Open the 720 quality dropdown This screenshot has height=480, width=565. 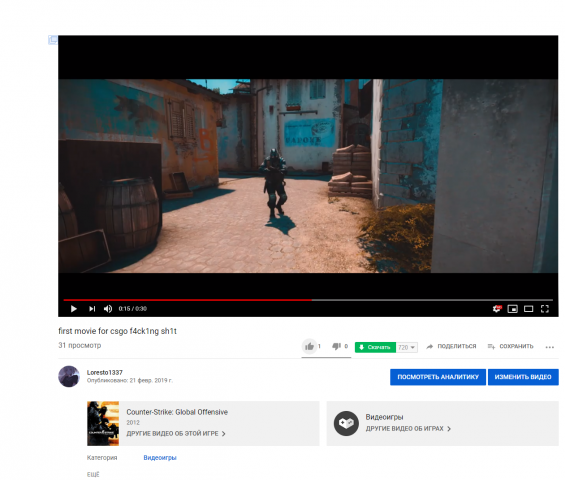tap(407, 347)
